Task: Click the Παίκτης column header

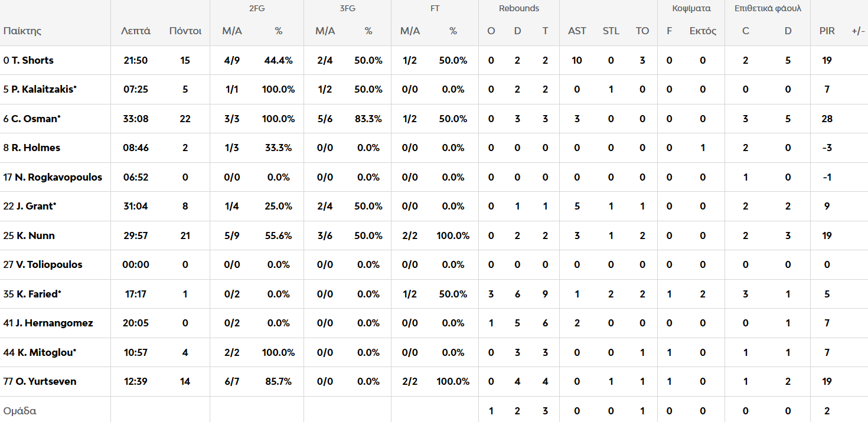Action: click(22, 31)
